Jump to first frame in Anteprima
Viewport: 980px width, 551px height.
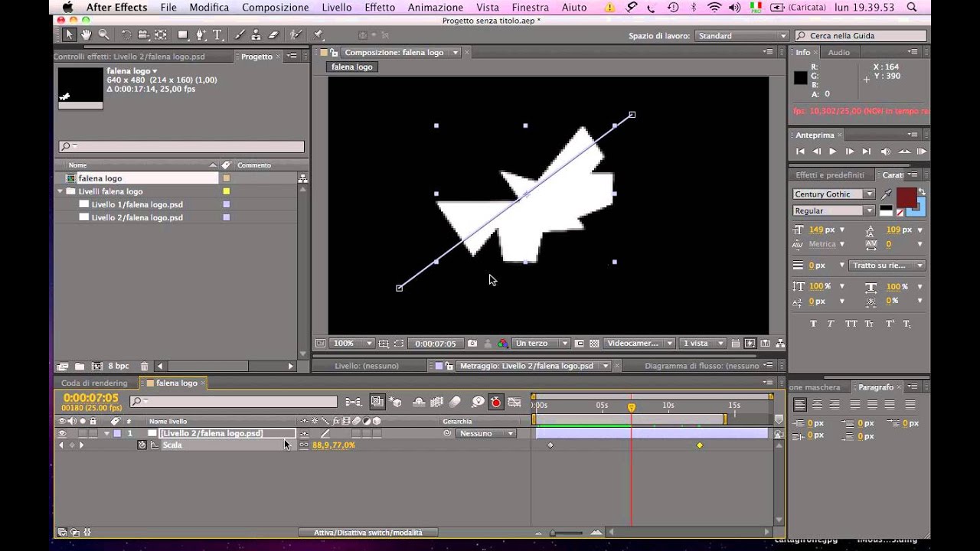pyautogui.click(x=800, y=152)
